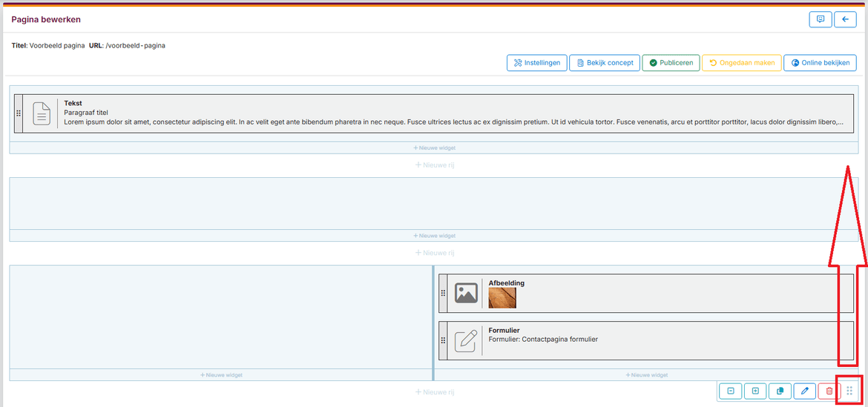Publish the page with Publiceren
This screenshot has height=407, width=868.
click(x=671, y=63)
